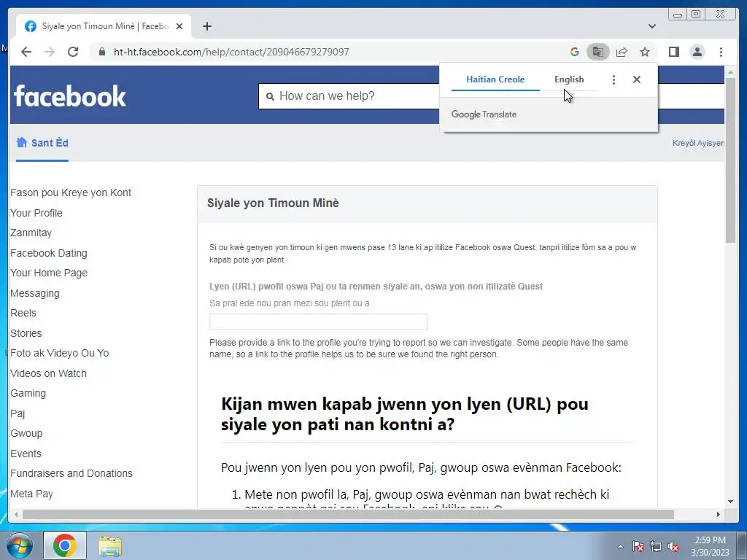Open the Stories help topic

[x=26, y=333]
